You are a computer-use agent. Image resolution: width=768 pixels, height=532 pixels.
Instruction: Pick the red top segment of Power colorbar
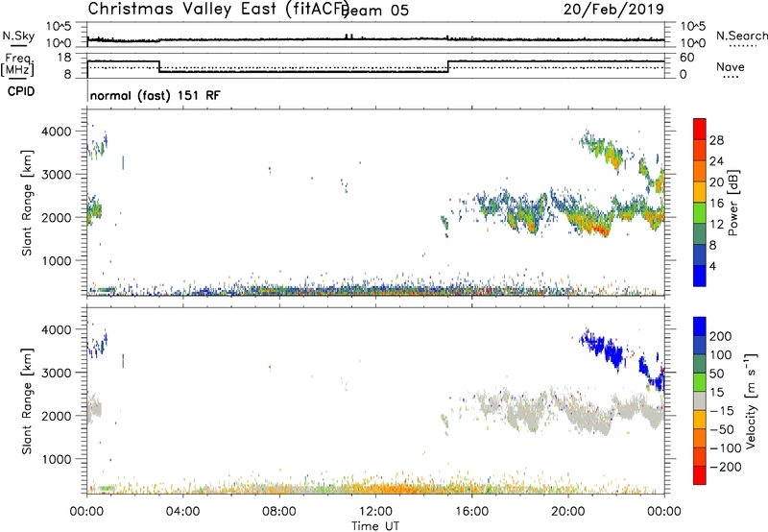click(x=700, y=129)
